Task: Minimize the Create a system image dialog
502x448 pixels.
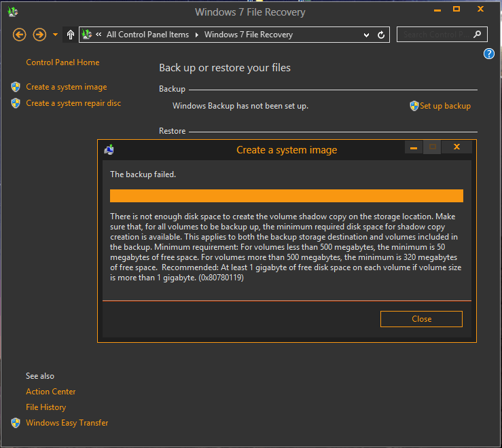Action: (414, 147)
